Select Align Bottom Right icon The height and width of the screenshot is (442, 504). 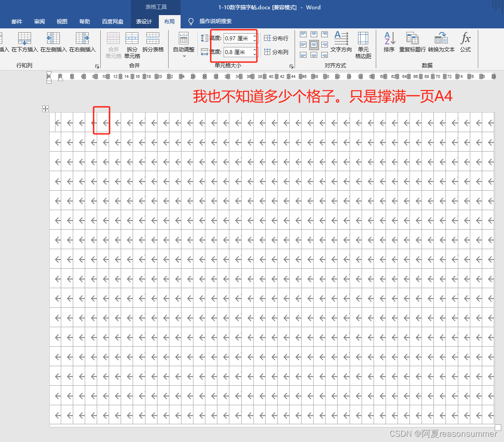[x=325, y=55]
